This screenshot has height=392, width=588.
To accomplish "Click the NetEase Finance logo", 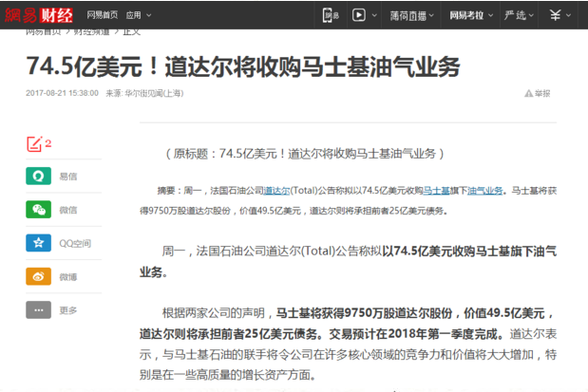I will click(39, 15).
